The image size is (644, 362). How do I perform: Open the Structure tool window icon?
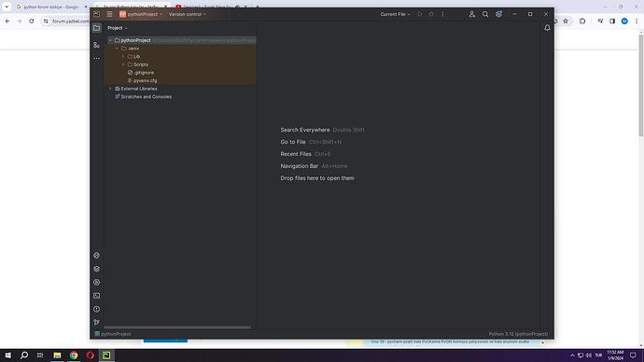(x=96, y=45)
